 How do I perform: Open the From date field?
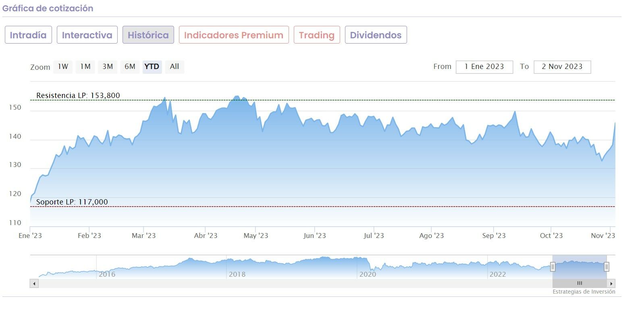pos(484,67)
